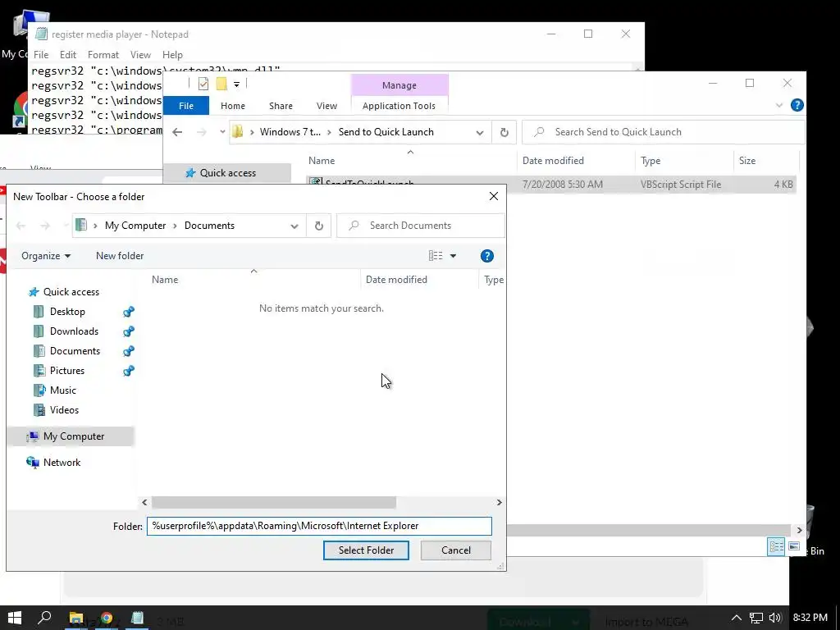840x630 pixels.
Task: Click Explorer back navigation arrow
Action: point(177,132)
